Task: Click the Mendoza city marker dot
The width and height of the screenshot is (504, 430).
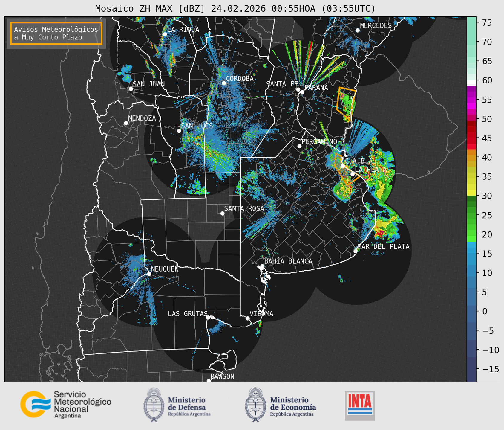Action: coord(126,123)
